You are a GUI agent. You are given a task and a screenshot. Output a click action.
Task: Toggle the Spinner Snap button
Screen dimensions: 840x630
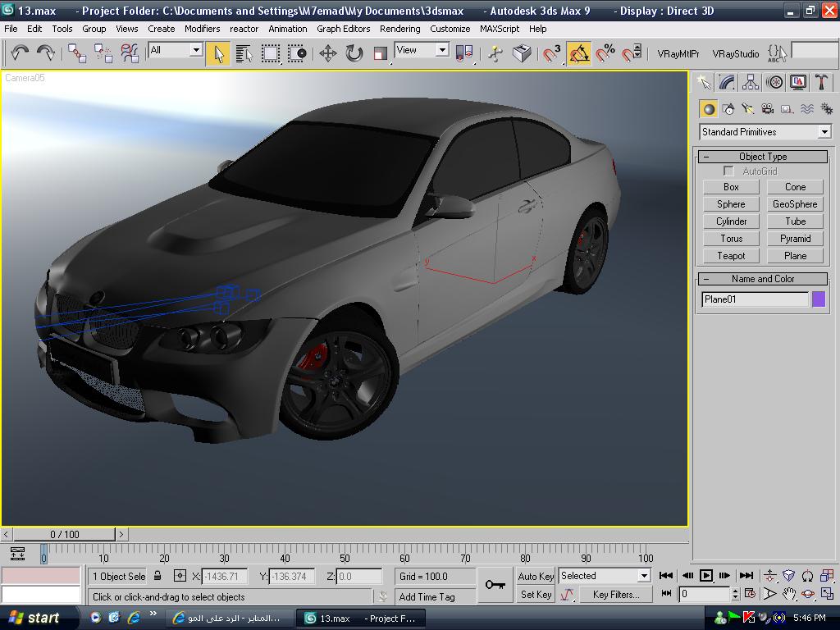(x=632, y=53)
